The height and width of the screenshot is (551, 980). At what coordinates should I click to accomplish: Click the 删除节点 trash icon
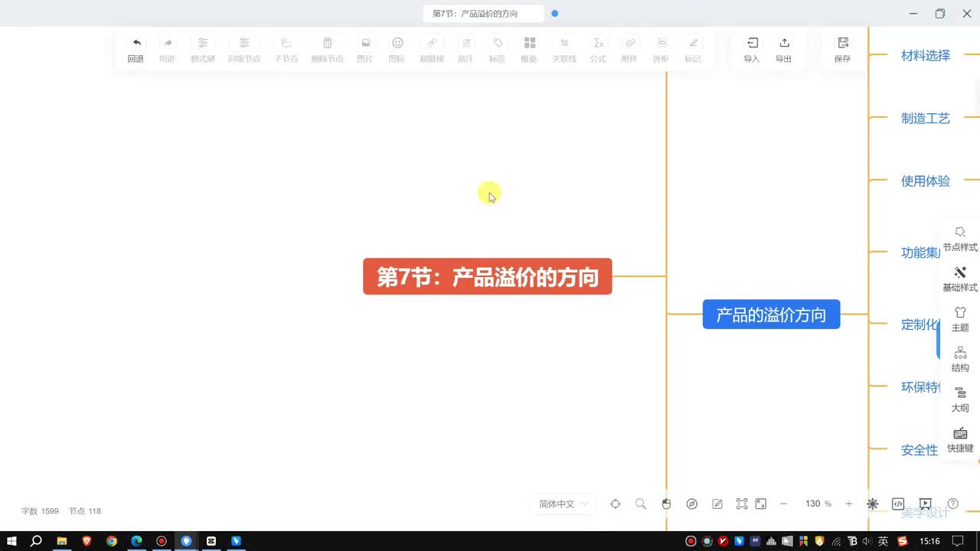(x=327, y=43)
